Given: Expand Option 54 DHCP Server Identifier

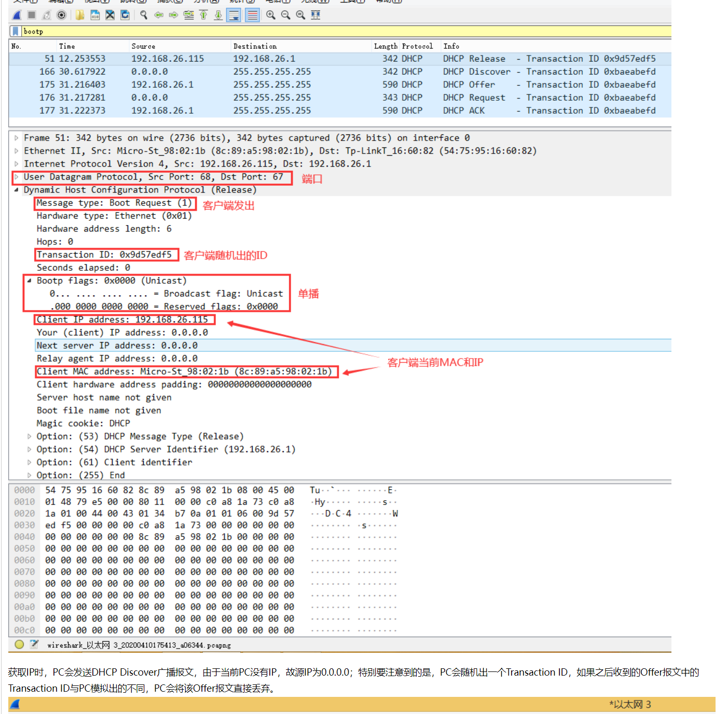Looking at the screenshot, I should [x=30, y=449].
